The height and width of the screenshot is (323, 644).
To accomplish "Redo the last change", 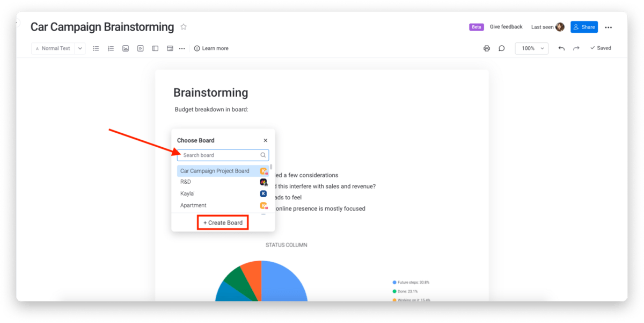I will [x=576, y=48].
